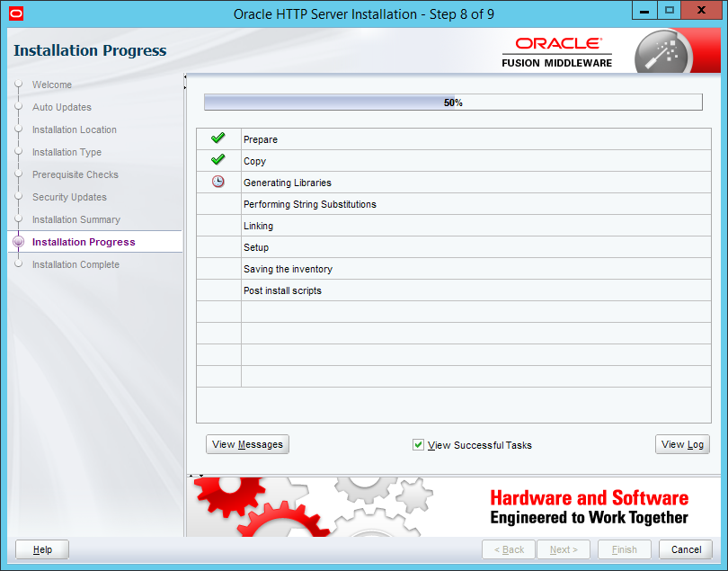Image resolution: width=728 pixels, height=571 pixels.
Task: Open Help for the installer
Action: click(42, 549)
